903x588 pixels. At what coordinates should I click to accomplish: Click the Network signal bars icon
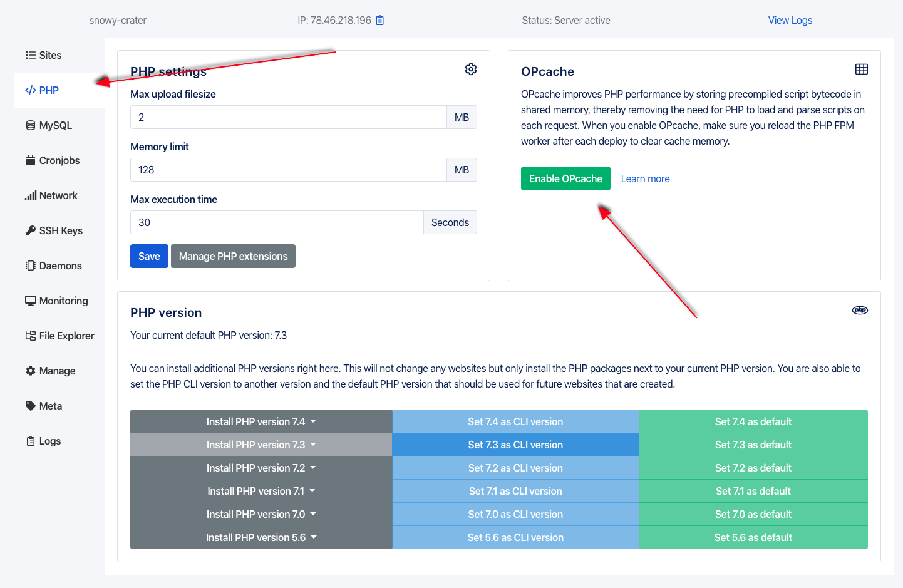[x=31, y=195]
